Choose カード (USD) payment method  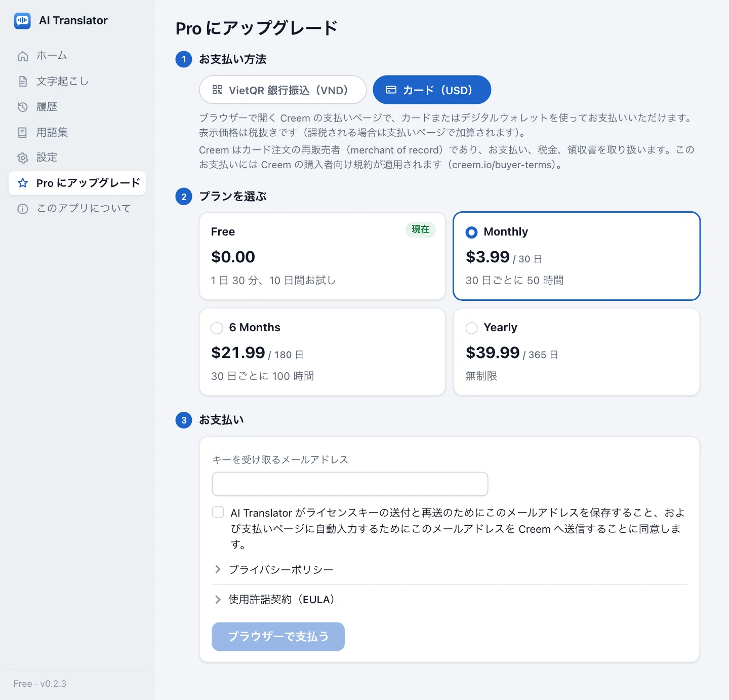click(x=432, y=90)
